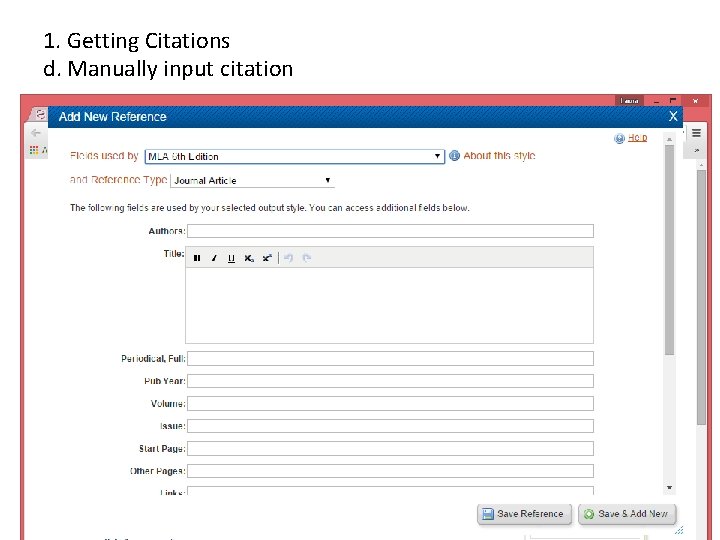Open the Help link

[637, 138]
